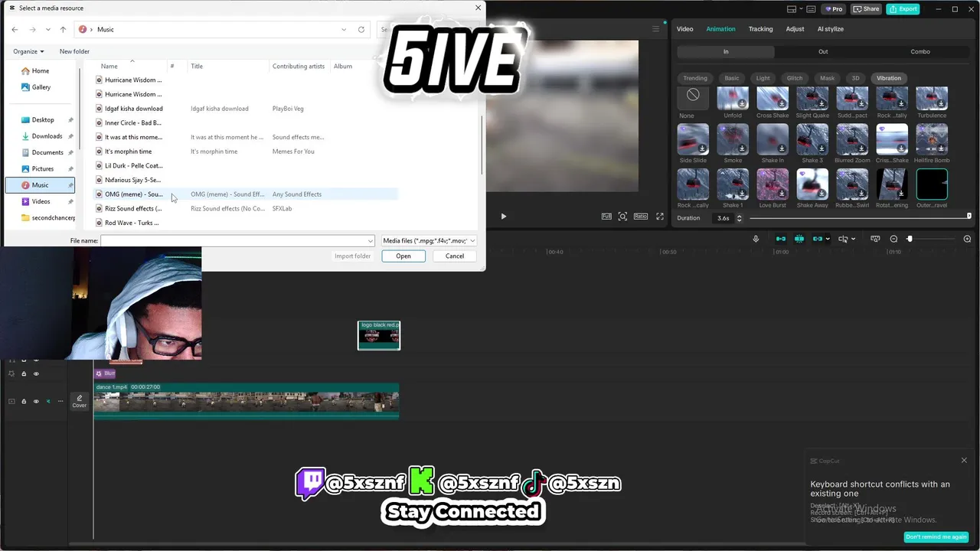Viewport: 980px width, 551px height.
Task: Switch to the Video tab
Action: pyautogui.click(x=684, y=29)
